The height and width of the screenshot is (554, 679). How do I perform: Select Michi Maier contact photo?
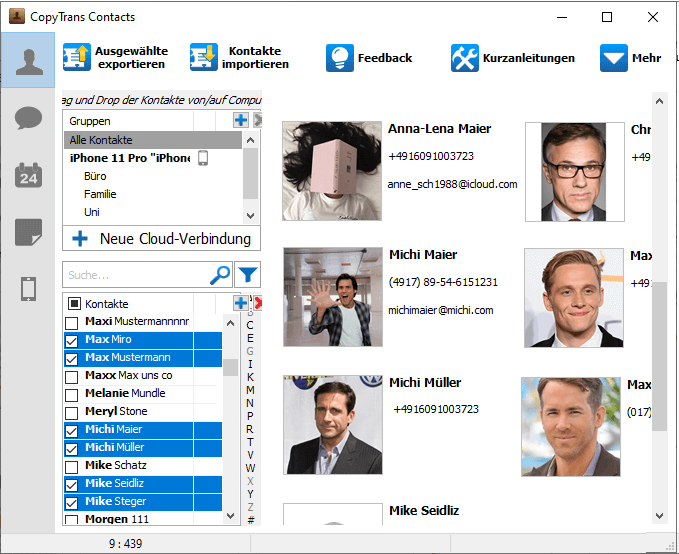333,297
